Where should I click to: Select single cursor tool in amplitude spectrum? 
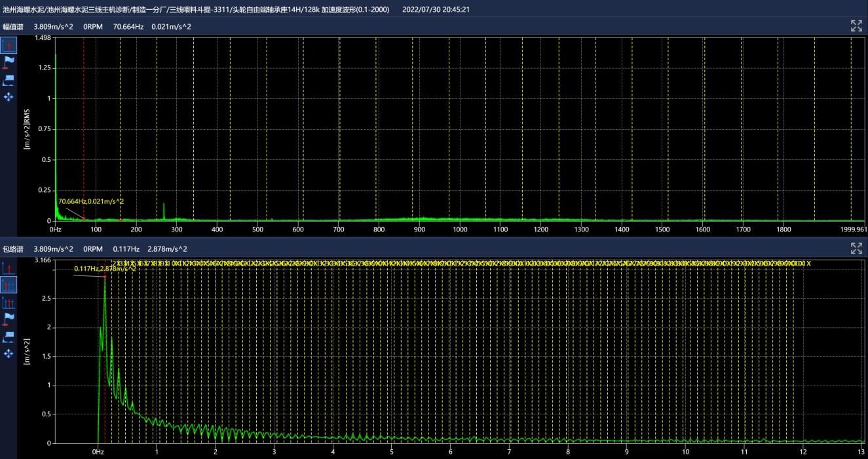point(9,45)
